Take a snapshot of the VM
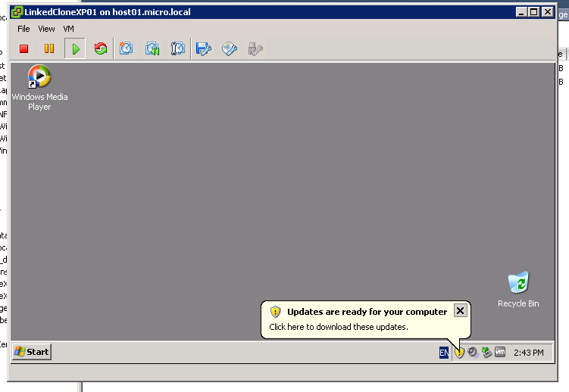The width and height of the screenshot is (569, 392). point(126,48)
